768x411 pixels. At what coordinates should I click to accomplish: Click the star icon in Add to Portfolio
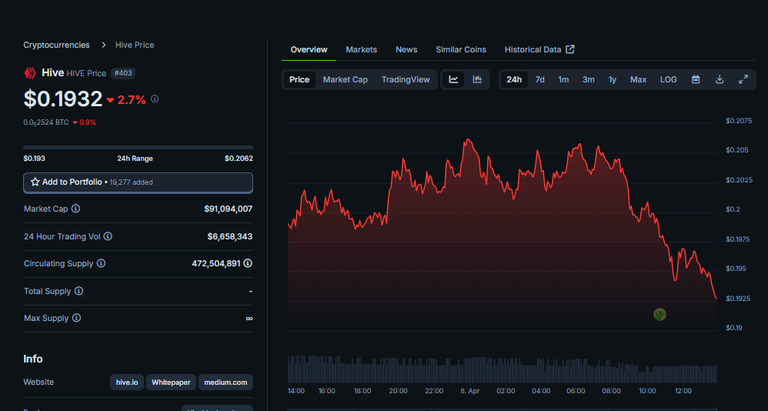pyautogui.click(x=35, y=182)
